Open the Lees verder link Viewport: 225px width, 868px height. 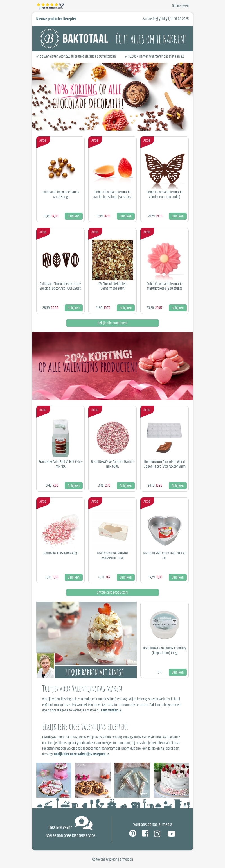pos(111,710)
